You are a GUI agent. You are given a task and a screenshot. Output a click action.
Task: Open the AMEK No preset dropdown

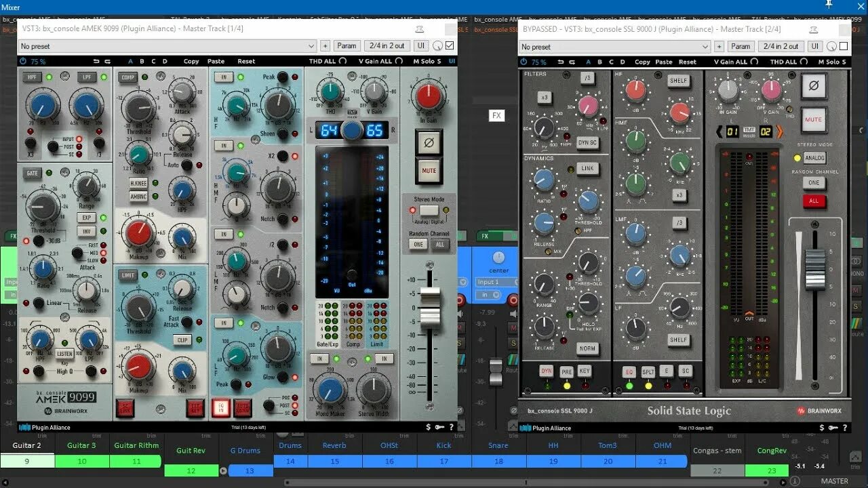point(167,46)
